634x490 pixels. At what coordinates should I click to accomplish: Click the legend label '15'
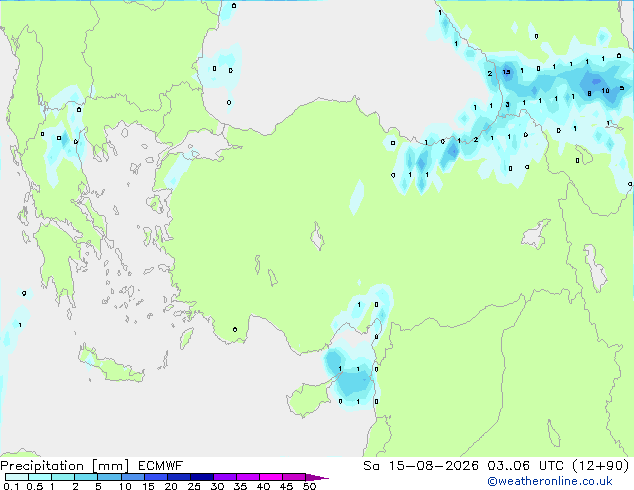(x=148, y=486)
